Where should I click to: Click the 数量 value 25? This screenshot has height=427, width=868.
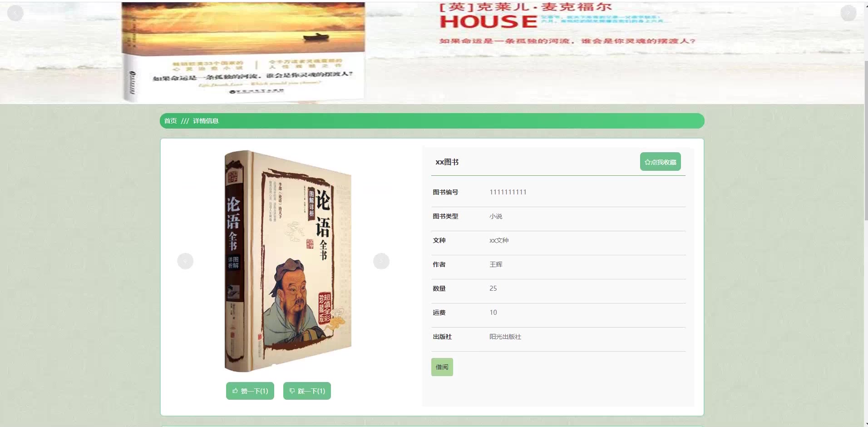493,288
